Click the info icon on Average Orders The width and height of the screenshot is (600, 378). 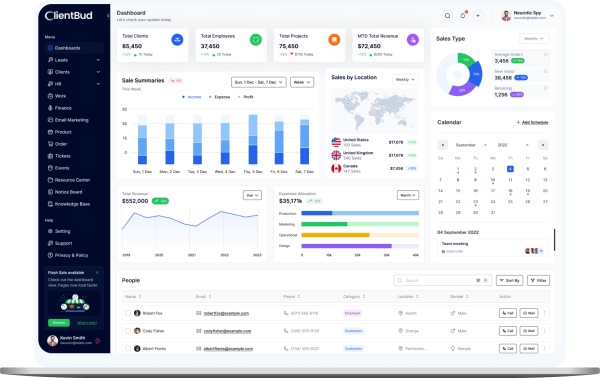(545, 54)
